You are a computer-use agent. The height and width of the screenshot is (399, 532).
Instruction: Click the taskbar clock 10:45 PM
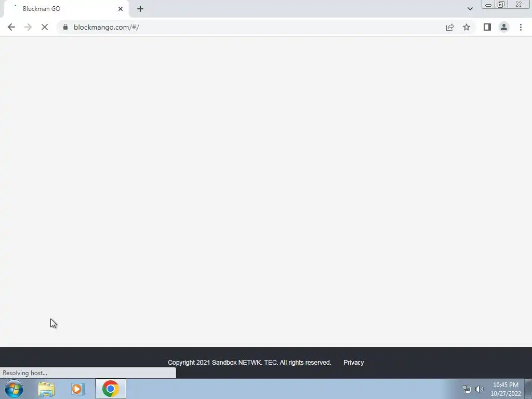click(506, 389)
